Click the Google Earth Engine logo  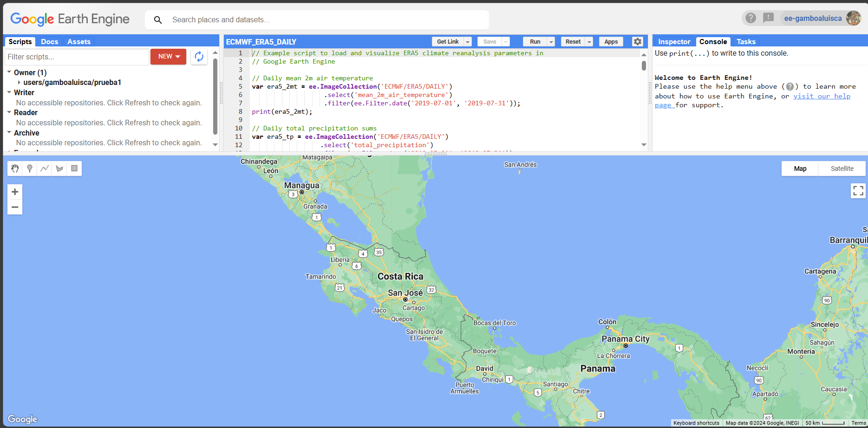click(x=70, y=19)
